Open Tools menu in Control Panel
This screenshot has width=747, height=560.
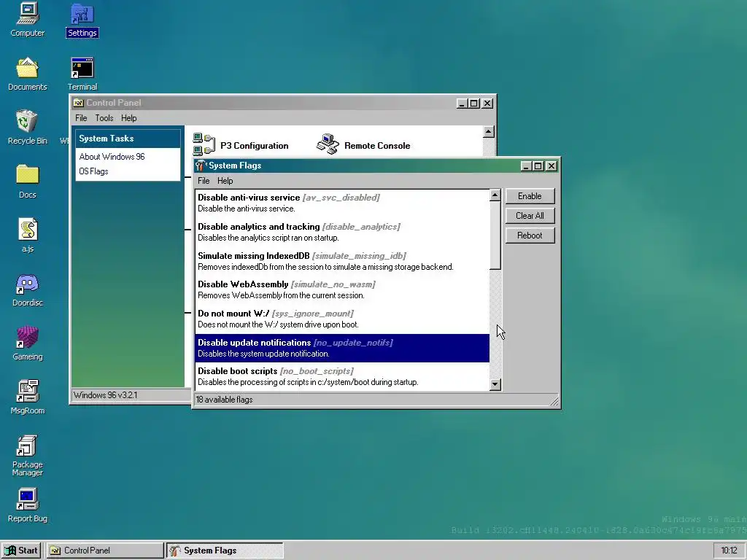pos(104,118)
